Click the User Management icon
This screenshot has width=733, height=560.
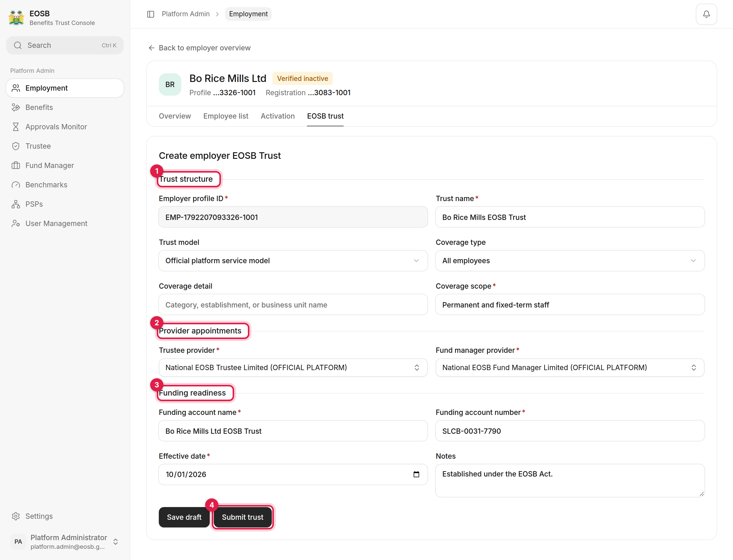[16, 223]
